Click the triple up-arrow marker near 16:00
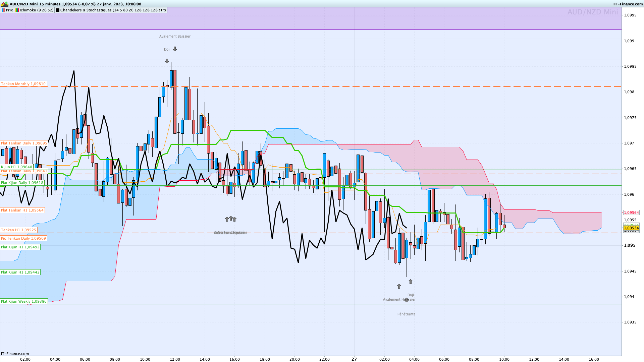This screenshot has height=362, width=644. [231, 219]
